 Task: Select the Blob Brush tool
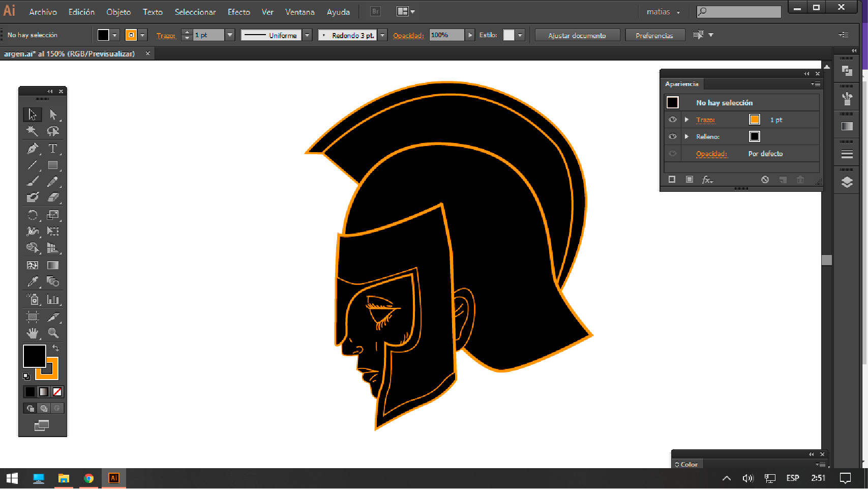tap(33, 197)
